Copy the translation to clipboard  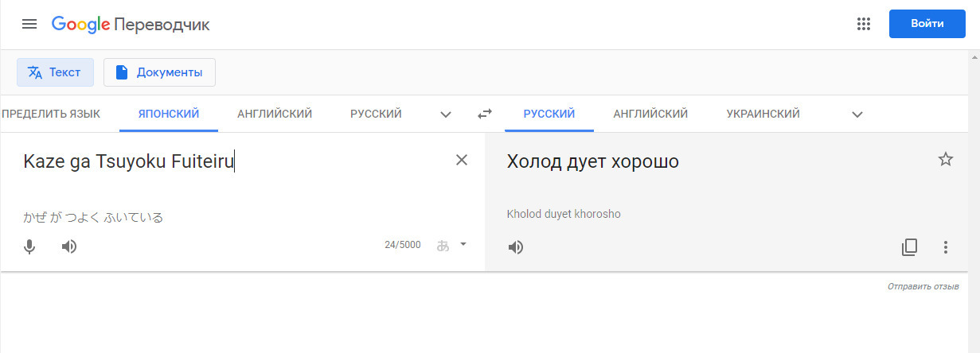pos(909,247)
